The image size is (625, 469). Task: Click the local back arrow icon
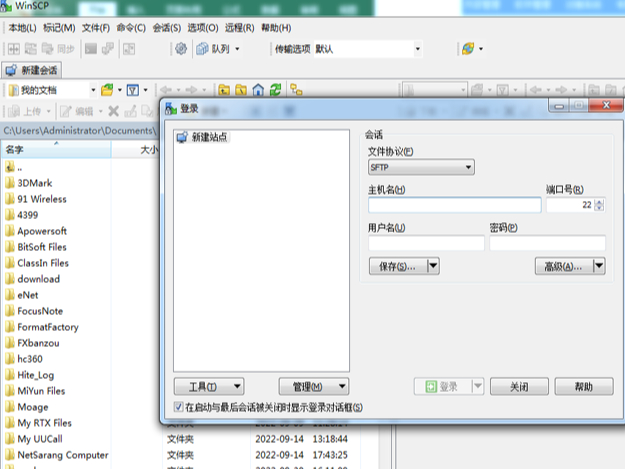click(166, 90)
